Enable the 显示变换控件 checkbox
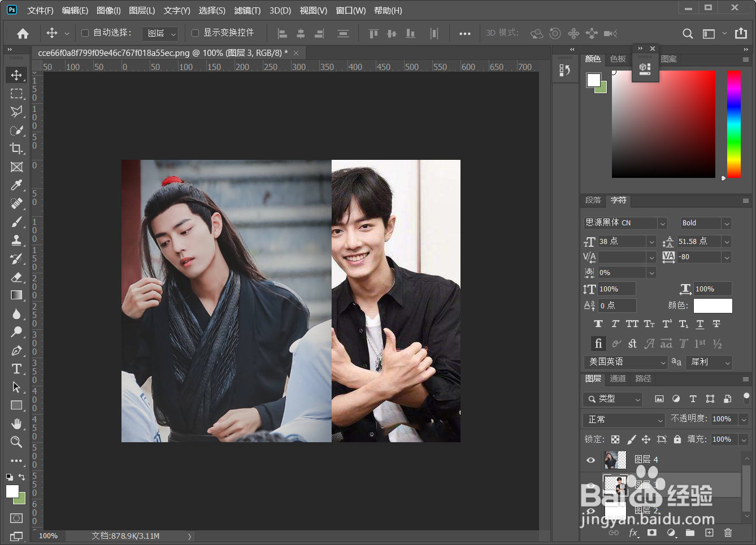 [195, 33]
